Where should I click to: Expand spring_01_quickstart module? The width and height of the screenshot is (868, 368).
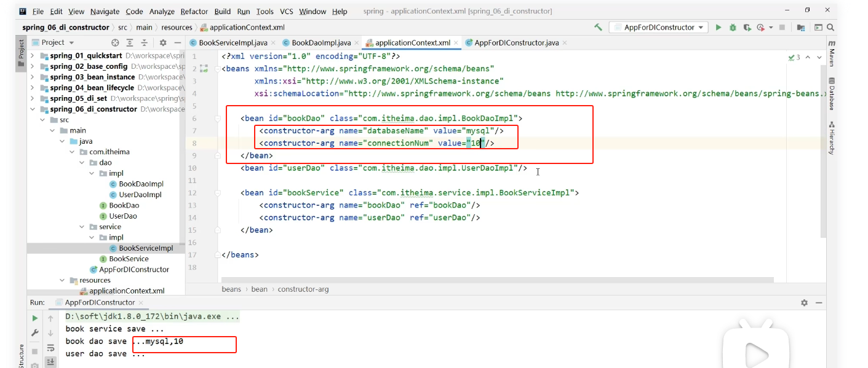pos(34,55)
